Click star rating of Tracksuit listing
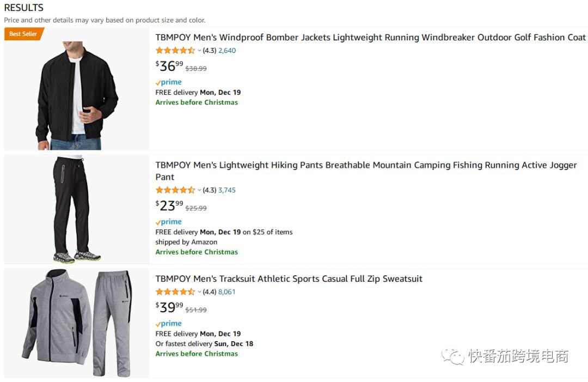Screen dimensions: 588x382 (175, 292)
